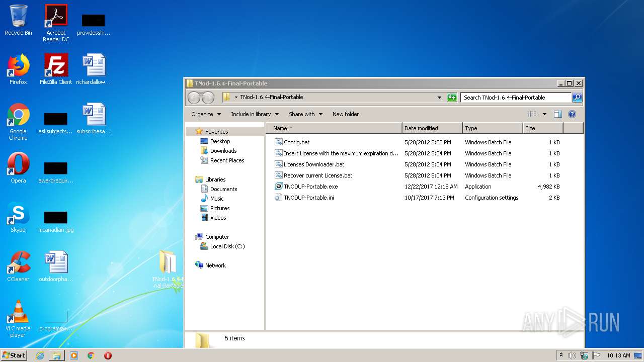Sort by Date modified column

point(432,128)
